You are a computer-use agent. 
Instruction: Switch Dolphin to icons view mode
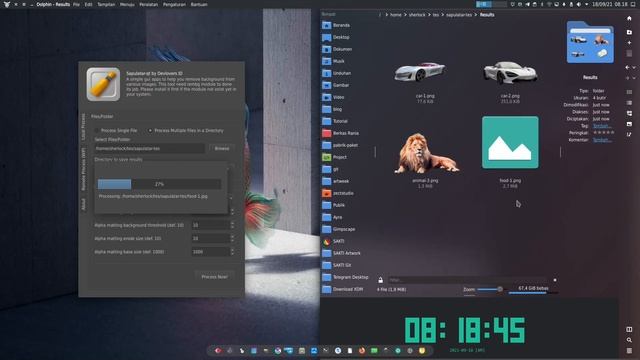tap(629, 92)
